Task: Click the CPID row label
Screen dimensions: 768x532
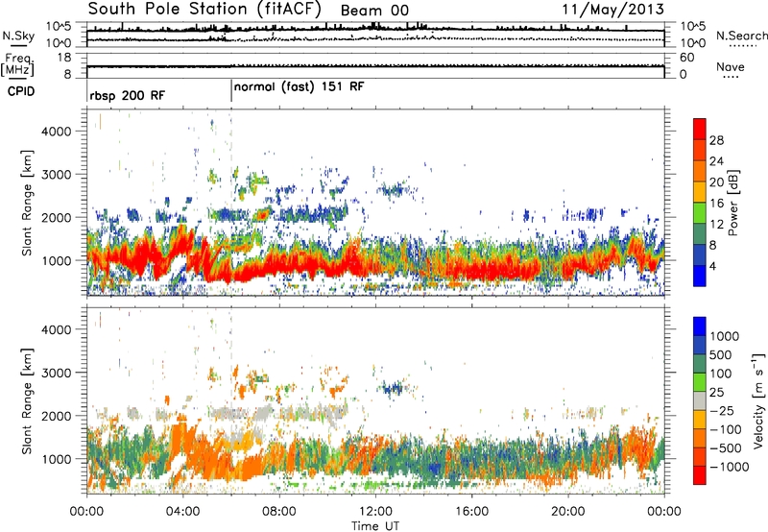Action: tap(20, 91)
